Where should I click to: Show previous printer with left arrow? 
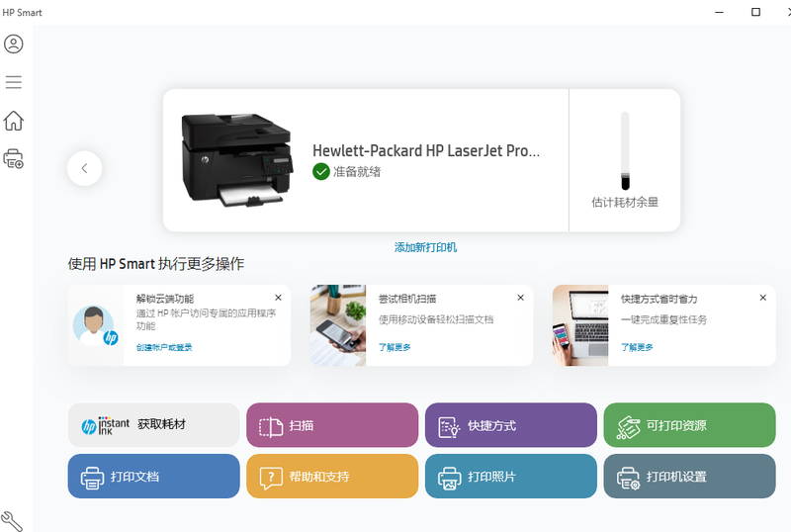85,168
